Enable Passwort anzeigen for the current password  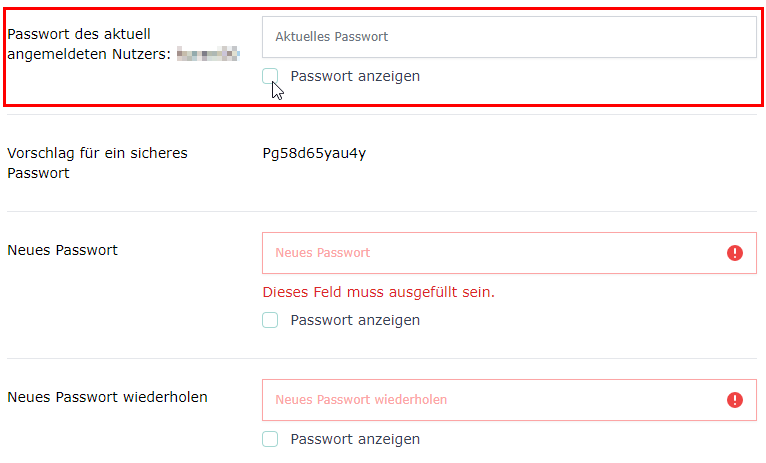[x=270, y=76]
